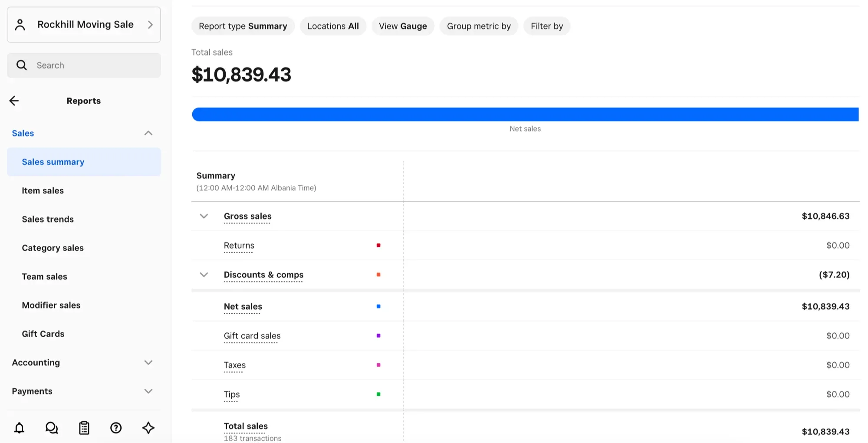Open the Item sales report
The image size is (868, 443).
[43, 190]
